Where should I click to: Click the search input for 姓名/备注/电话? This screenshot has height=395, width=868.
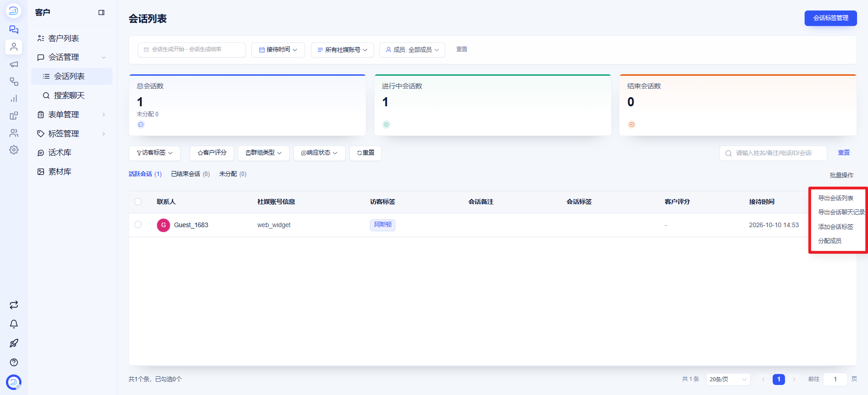tap(773, 153)
